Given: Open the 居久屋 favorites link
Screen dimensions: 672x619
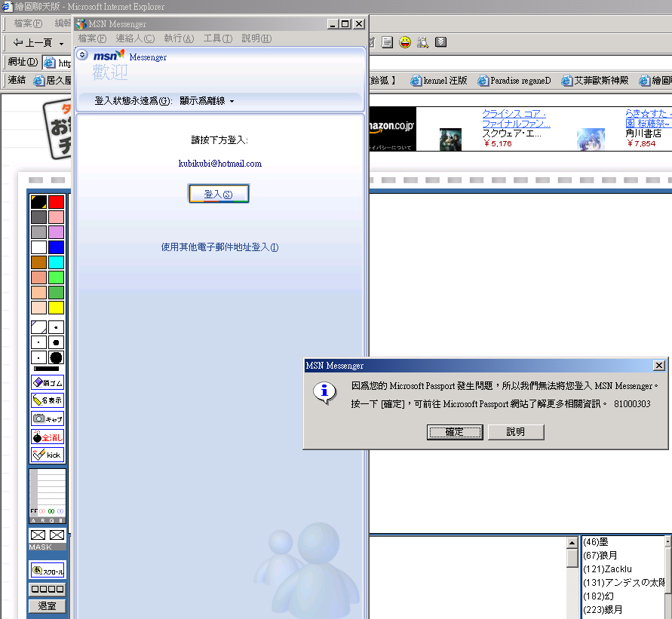Looking at the screenshot, I should click(x=52, y=81).
